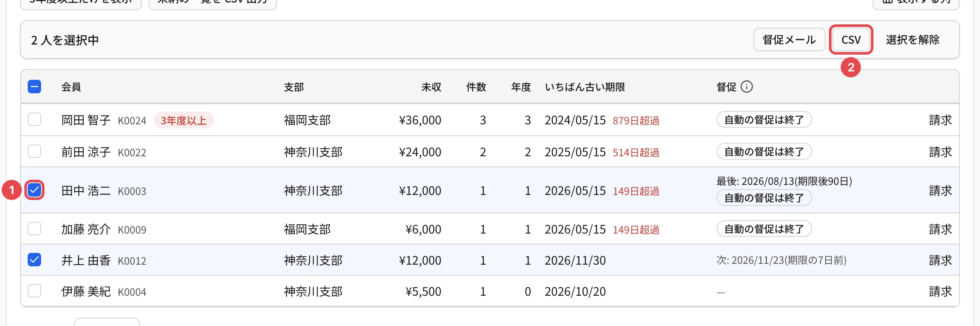Click the ¥36,000 unpaid amount
This screenshot has width=980, height=326.
click(x=420, y=121)
